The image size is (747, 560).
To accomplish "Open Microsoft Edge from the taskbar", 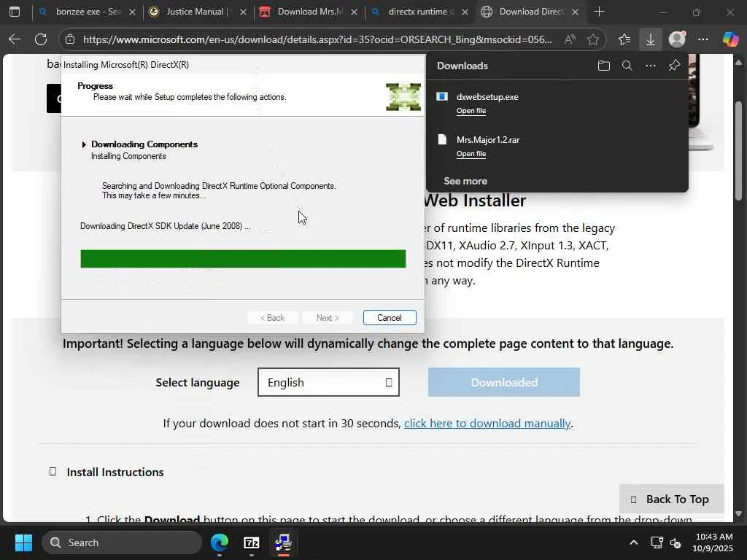I will [x=220, y=542].
